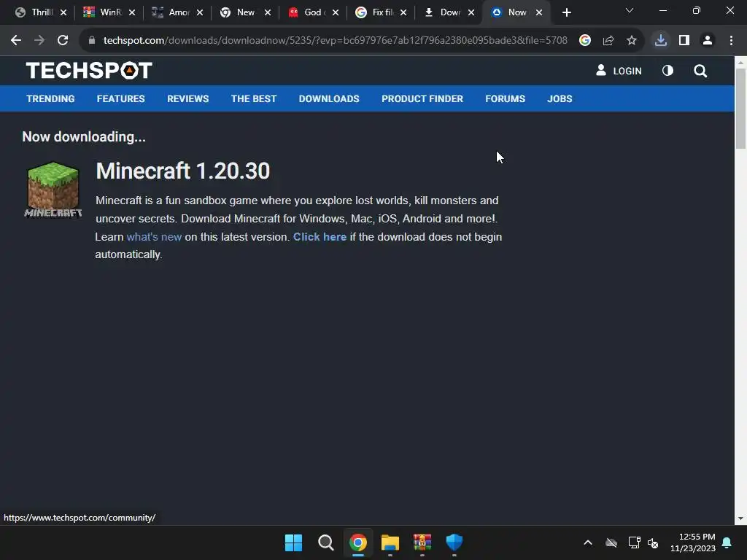The height and width of the screenshot is (560, 747).
Task: Go back to the previous page
Action: click(x=16, y=41)
